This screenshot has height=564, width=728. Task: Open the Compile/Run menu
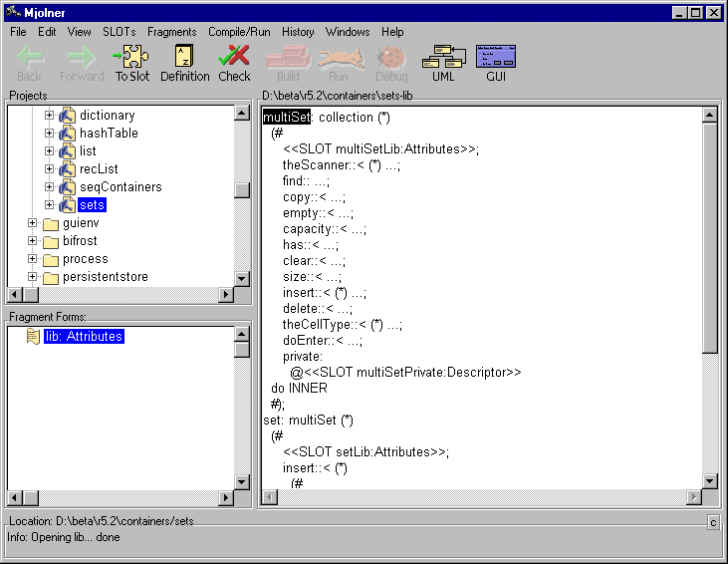tap(239, 32)
